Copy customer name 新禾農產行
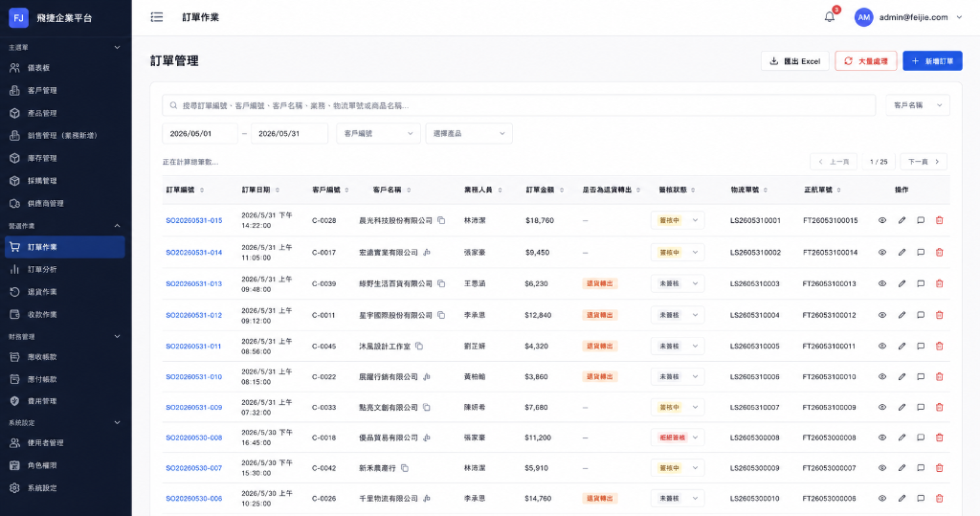 405,468
